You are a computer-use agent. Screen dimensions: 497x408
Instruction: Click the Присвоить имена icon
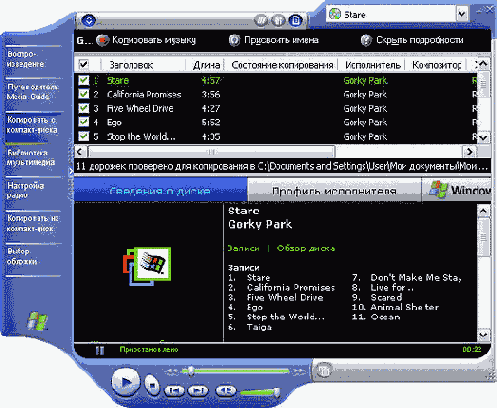tap(234, 40)
